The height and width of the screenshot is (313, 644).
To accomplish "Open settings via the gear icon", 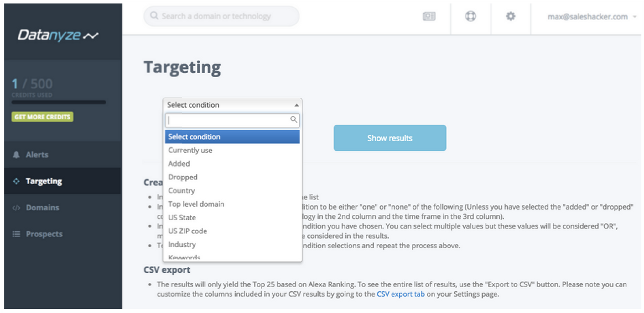I will pyautogui.click(x=511, y=16).
